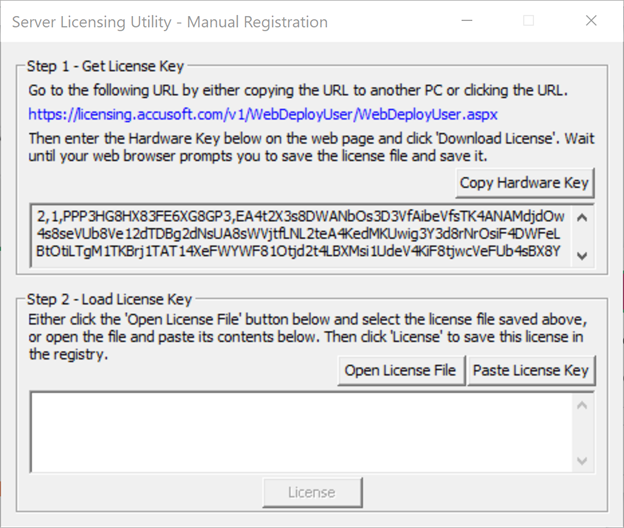The height and width of the screenshot is (528, 624).
Task: Click down arrow of license key scrollbar
Action: pos(583,461)
